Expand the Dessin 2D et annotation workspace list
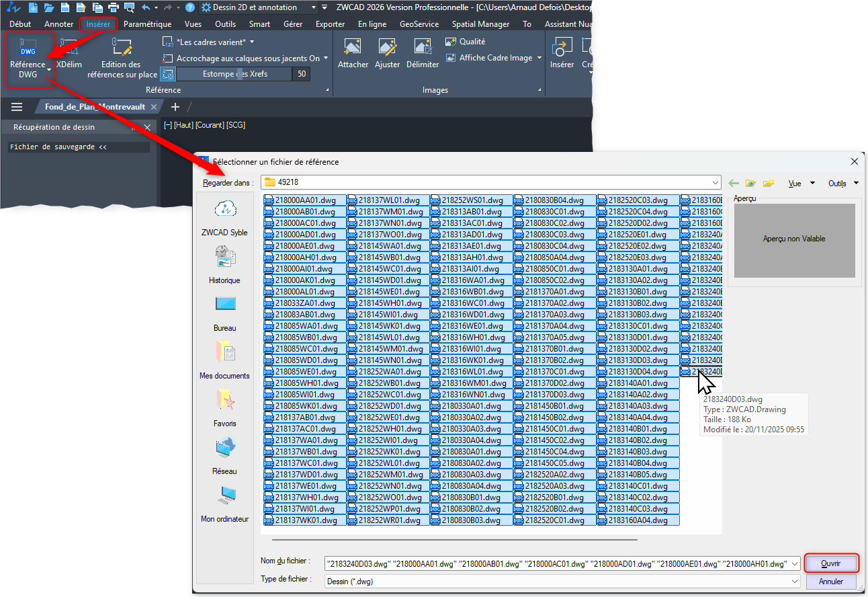This screenshot has width=868, height=597. point(314,7)
